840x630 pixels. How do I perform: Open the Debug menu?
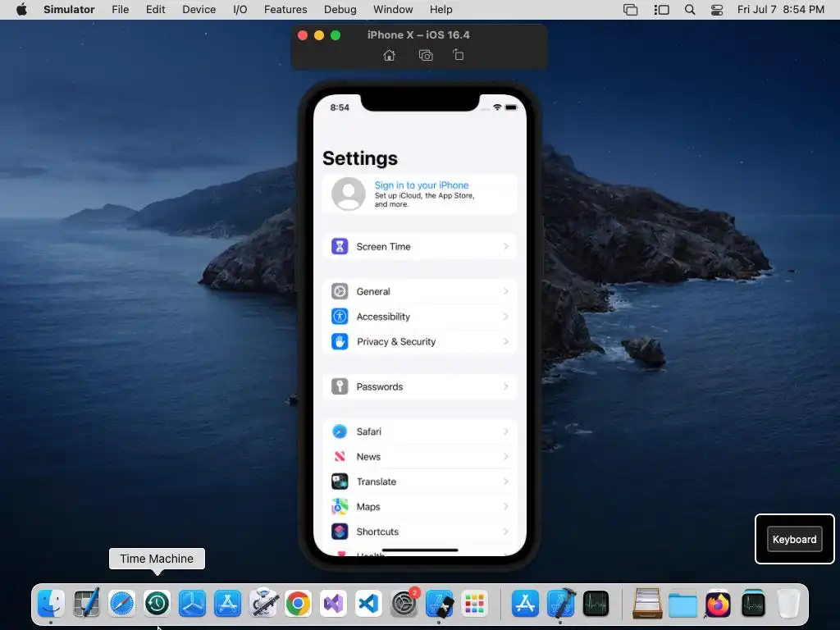(340, 10)
